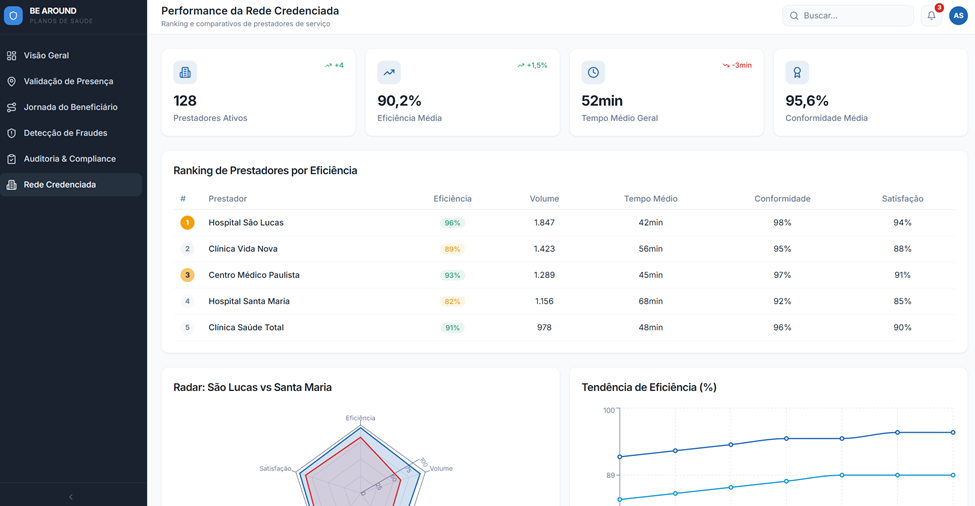Open the AS user avatar
The width and height of the screenshot is (975, 506).
click(x=958, y=16)
